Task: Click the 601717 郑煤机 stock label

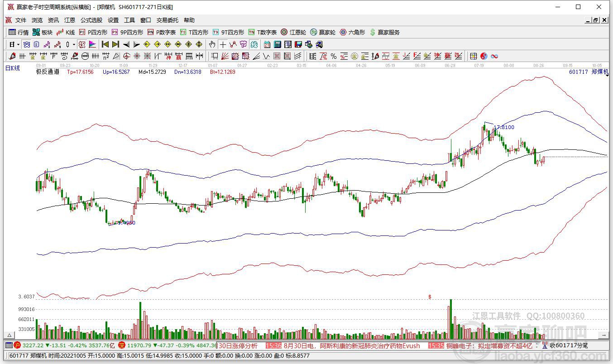Action: pyautogui.click(x=589, y=72)
